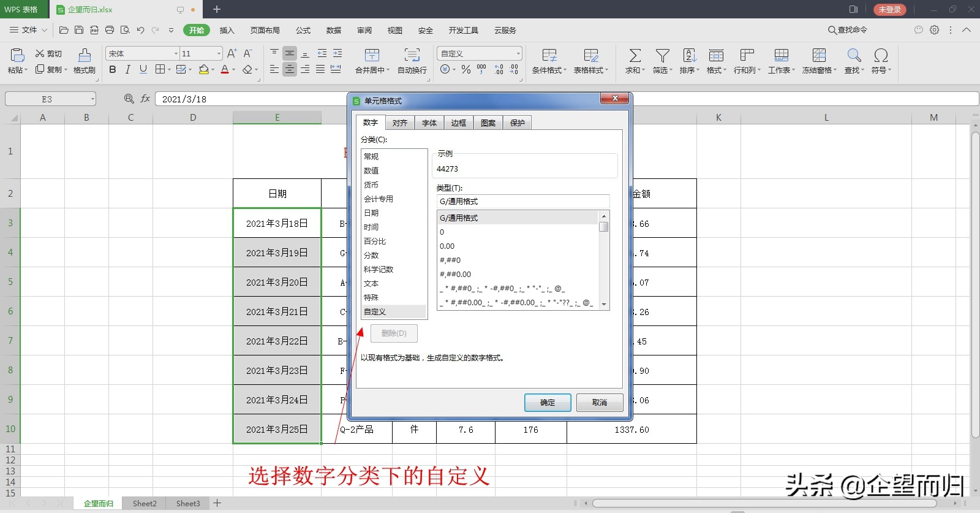Screen dimensions: 980x513
Task: Align cell text to center horizontally
Action: [x=290, y=69]
